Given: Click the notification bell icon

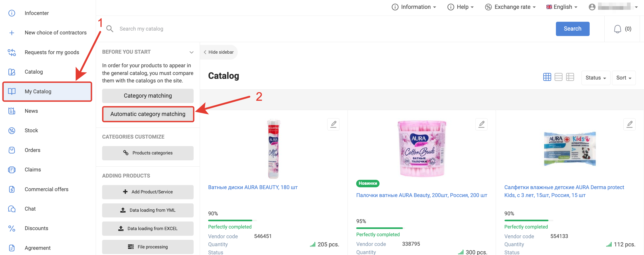Looking at the screenshot, I should click(x=617, y=29).
